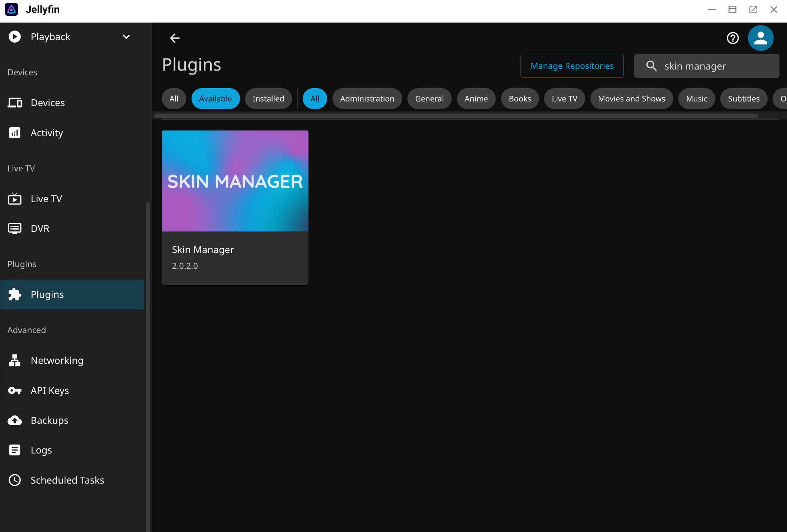Click the Plugins puzzle icon

(x=15, y=294)
